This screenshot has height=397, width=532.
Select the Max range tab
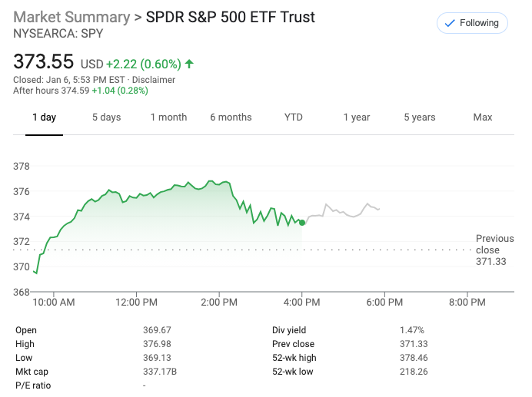point(483,117)
